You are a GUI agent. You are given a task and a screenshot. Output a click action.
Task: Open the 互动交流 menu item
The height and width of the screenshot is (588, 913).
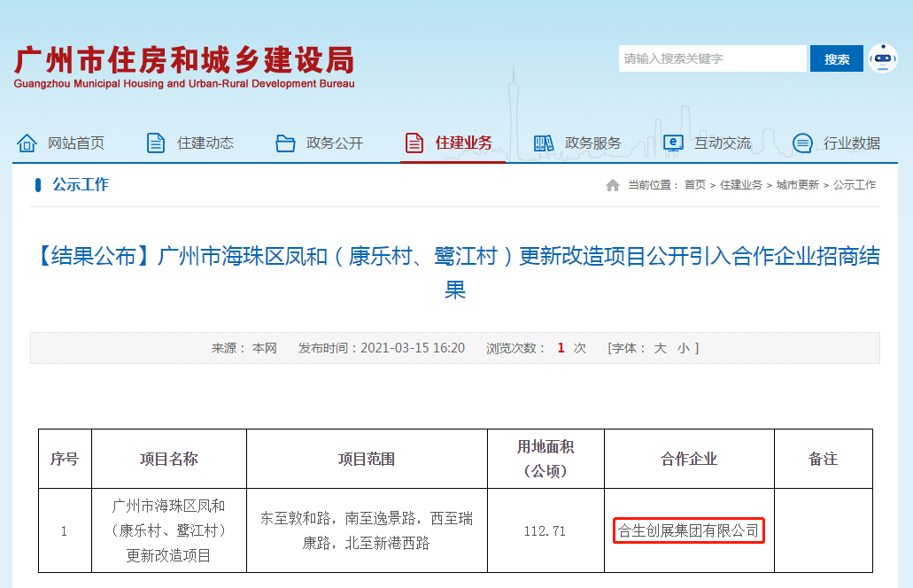[723, 143]
